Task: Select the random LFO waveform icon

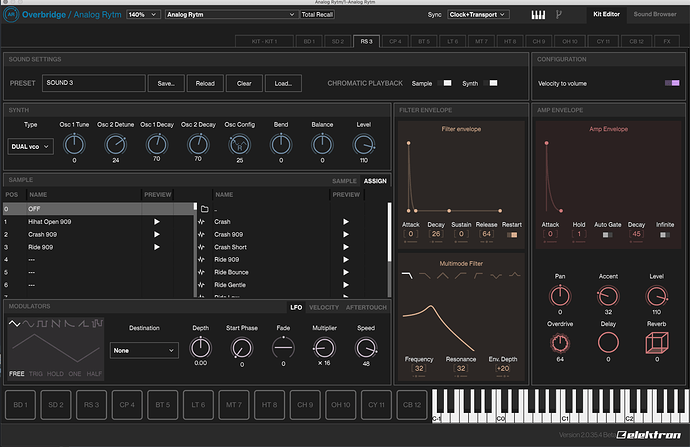Action: tap(97, 323)
